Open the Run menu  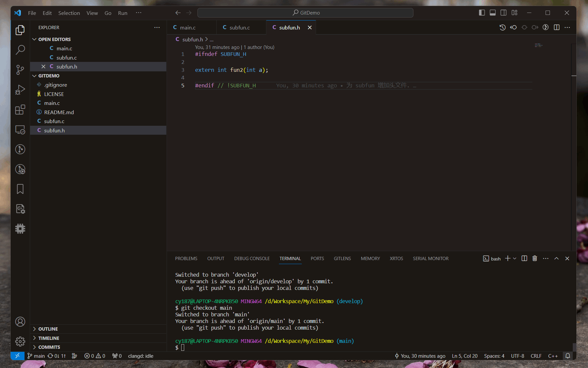[x=123, y=13]
